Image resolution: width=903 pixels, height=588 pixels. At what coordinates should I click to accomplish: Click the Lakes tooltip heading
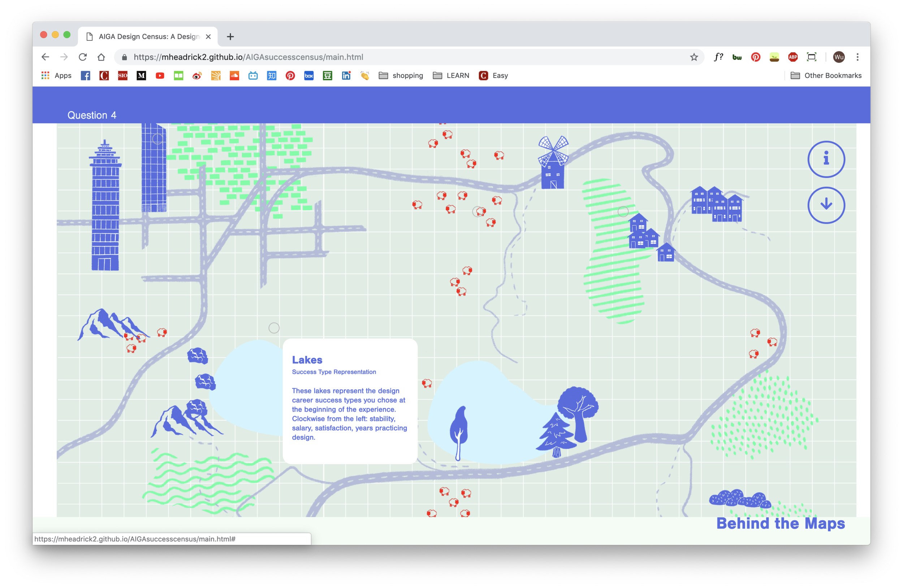click(x=307, y=360)
